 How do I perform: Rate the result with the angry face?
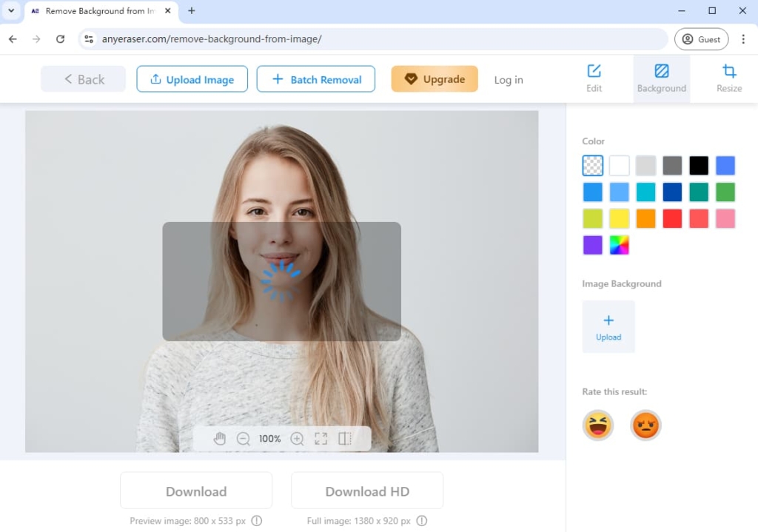(645, 425)
